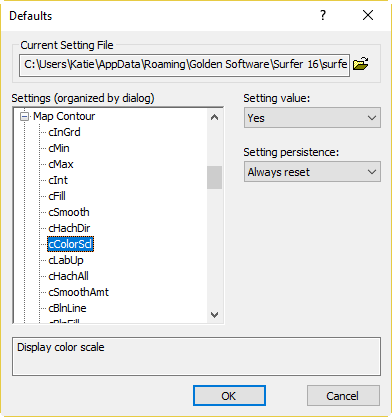
Task: Open the Setting value dropdown
Action: tap(312, 118)
